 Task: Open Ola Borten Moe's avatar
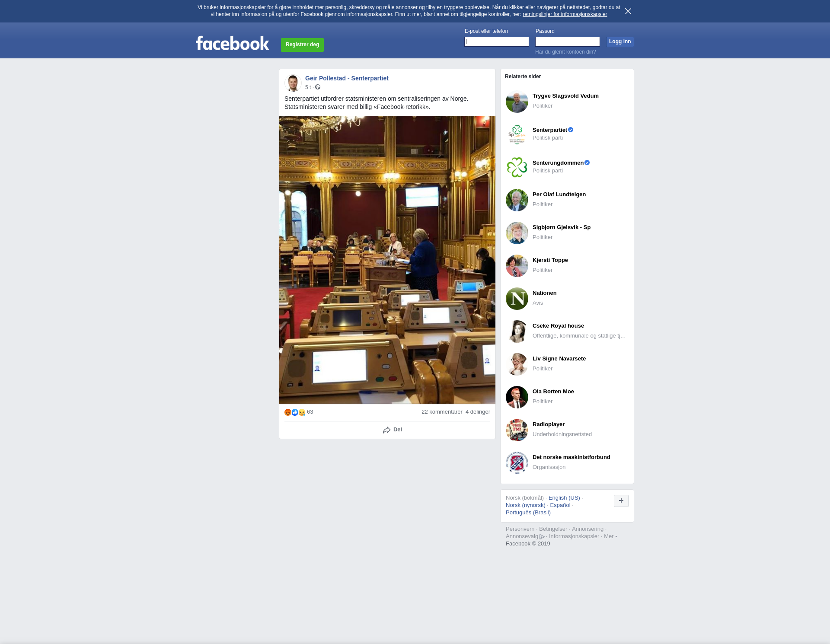point(517,397)
